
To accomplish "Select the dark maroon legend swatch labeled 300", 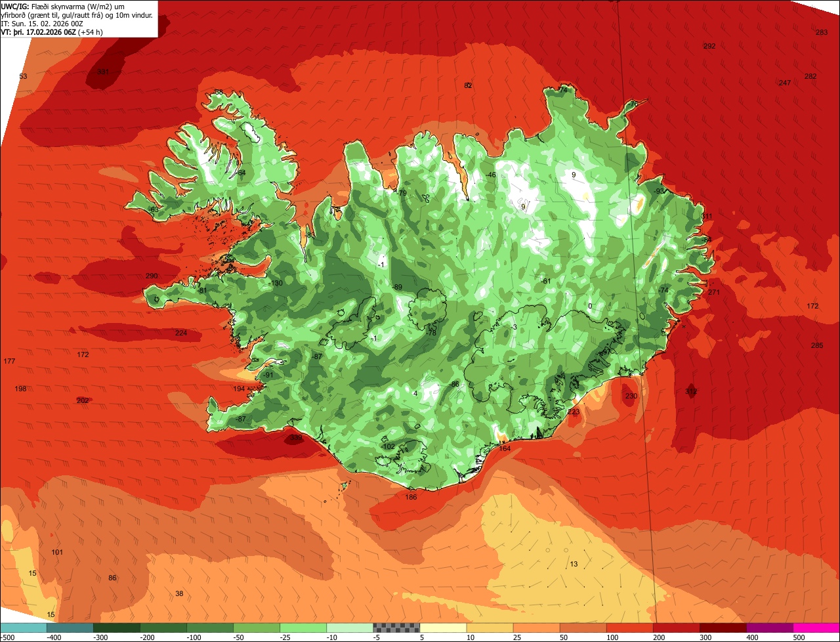I will [723, 628].
